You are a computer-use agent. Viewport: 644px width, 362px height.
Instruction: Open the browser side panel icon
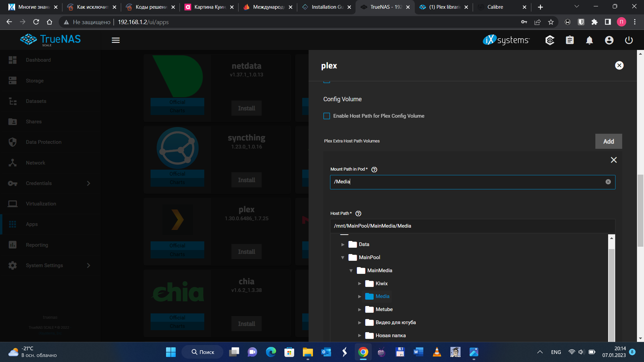click(x=608, y=22)
